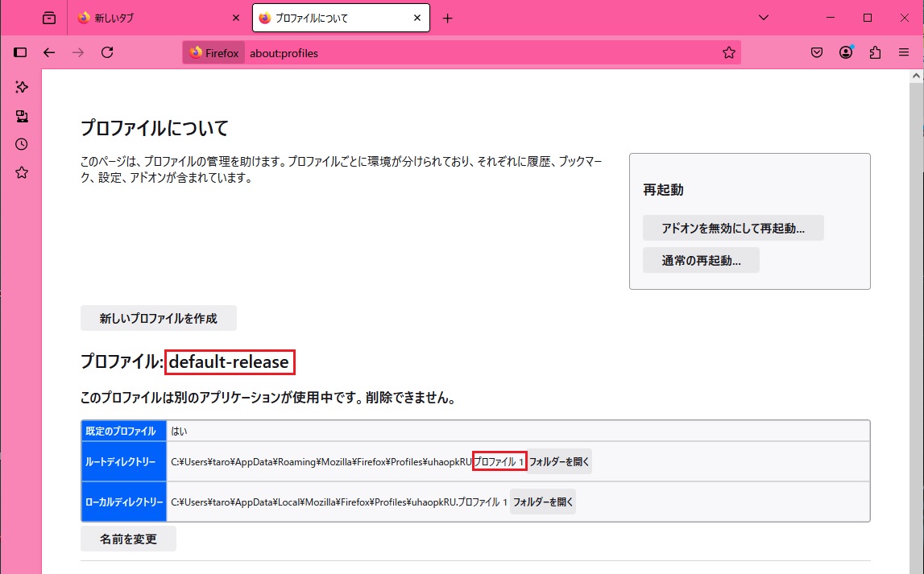This screenshot has height=574, width=924.
Task: Open synced tabs sidebar icon
Action: (x=22, y=116)
